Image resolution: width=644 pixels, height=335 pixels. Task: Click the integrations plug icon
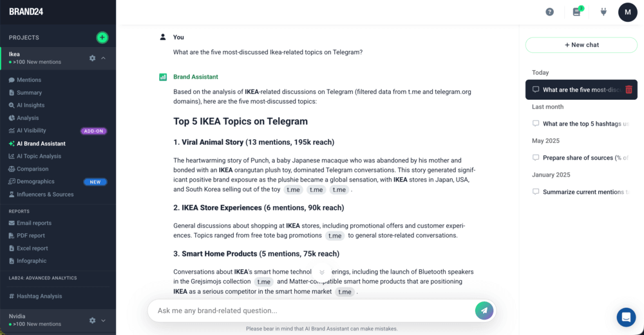pyautogui.click(x=603, y=12)
